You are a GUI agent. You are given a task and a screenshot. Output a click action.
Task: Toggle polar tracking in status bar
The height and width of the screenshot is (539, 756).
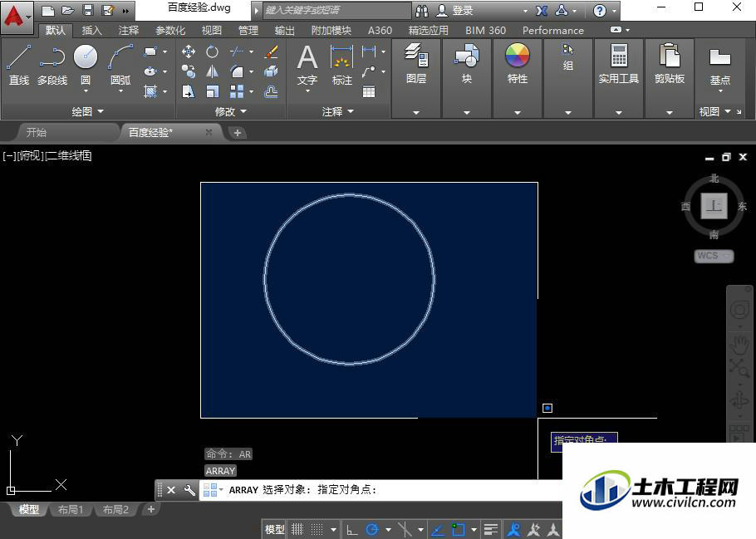point(372,529)
